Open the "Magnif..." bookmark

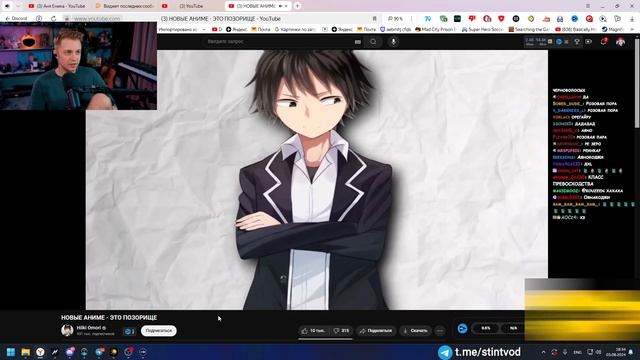pos(613,29)
